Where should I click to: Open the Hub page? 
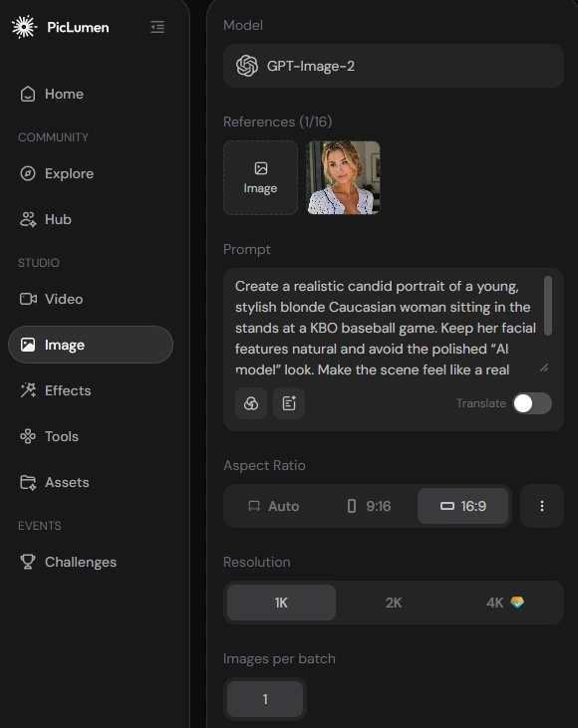click(x=46, y=219)
